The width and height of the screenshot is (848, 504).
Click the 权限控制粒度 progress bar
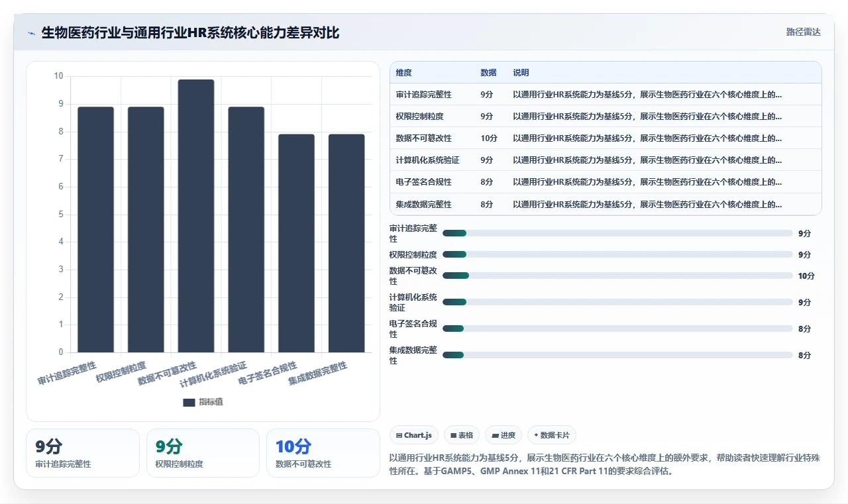617,254
